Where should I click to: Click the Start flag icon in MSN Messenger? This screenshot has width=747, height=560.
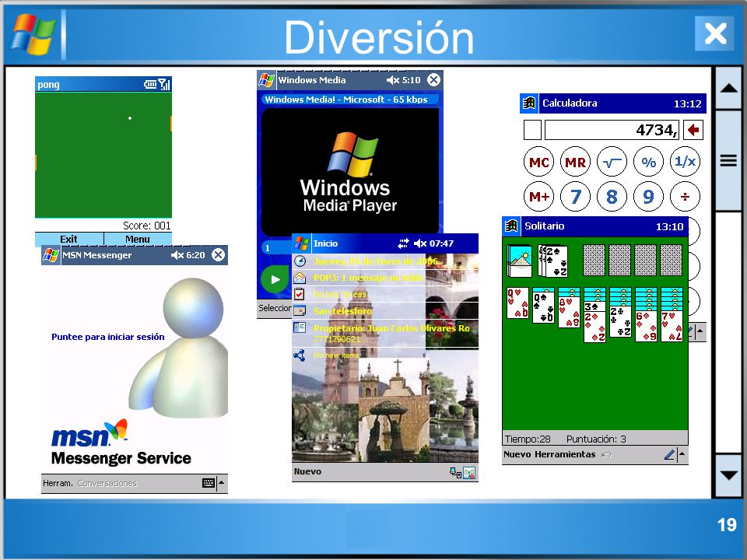point(51,255)
